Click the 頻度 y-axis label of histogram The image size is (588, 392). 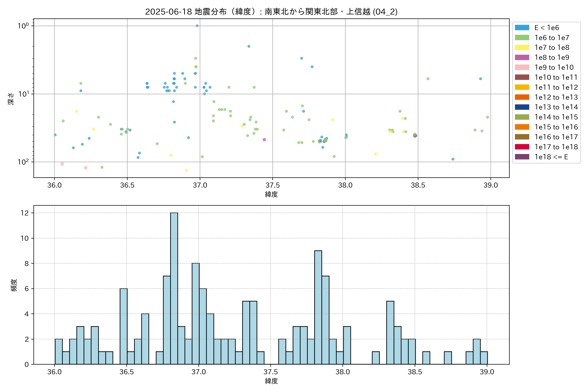click(x=14, y=285)
